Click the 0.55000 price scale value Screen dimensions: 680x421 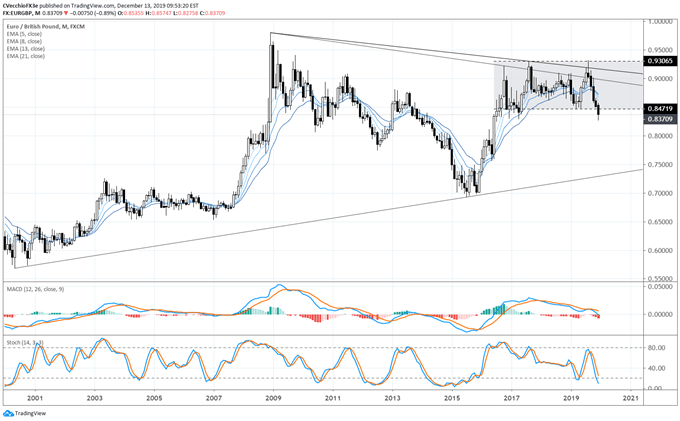[660, 278]
